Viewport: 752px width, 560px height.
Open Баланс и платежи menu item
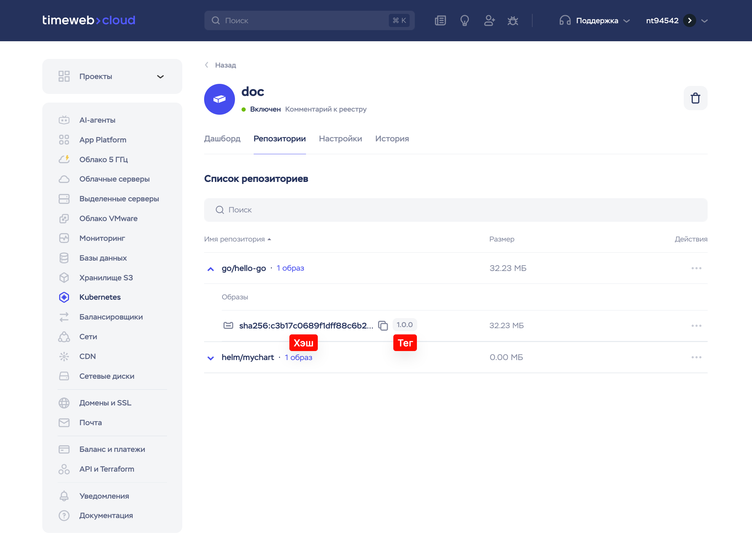(x=112, y=449)
